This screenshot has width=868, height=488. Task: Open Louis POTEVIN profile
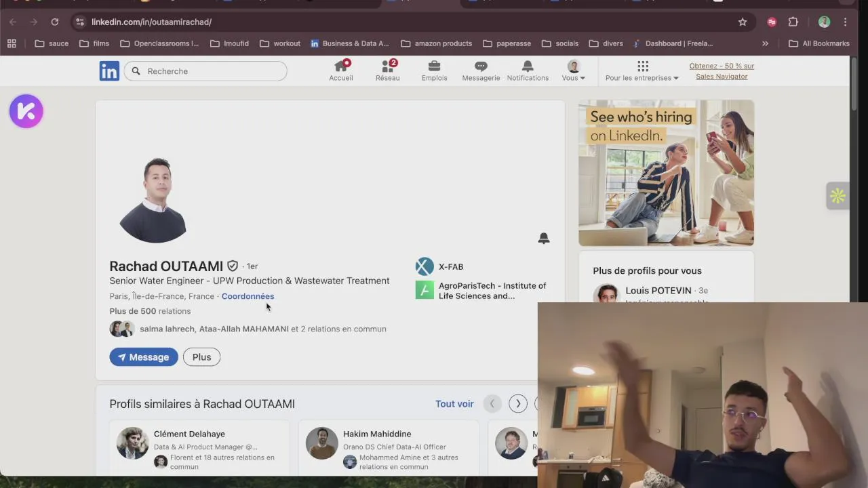click(658, 291)
